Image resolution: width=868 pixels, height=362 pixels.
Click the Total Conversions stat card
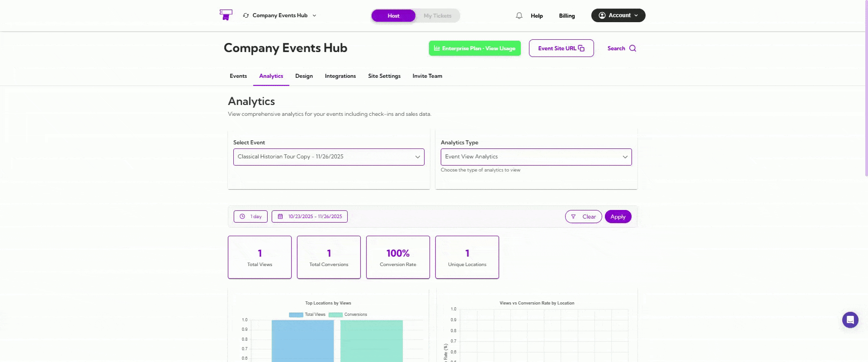(x=329, y=257)
